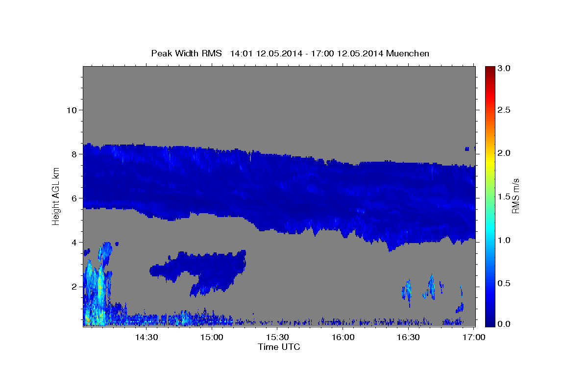The width and height of the screenshot is (588, 392).
Task: Click the colorbar value 0.5
Action: tap(504, 283)
